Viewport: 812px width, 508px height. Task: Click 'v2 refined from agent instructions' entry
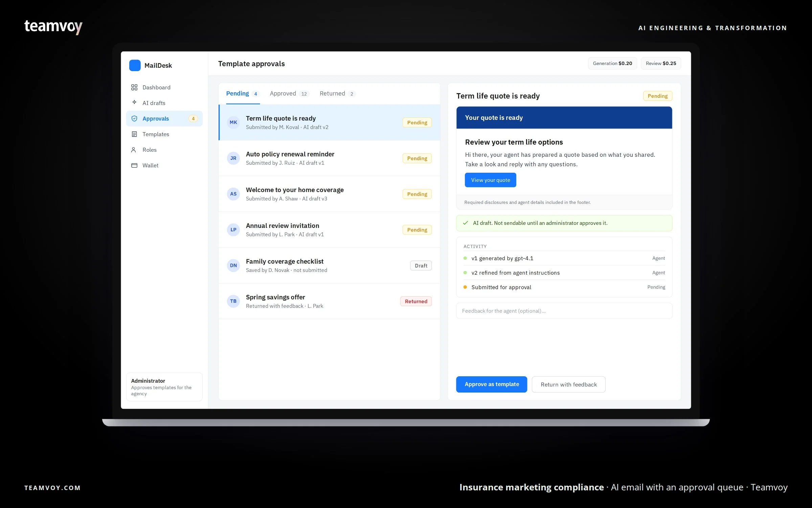pos(564,273)
